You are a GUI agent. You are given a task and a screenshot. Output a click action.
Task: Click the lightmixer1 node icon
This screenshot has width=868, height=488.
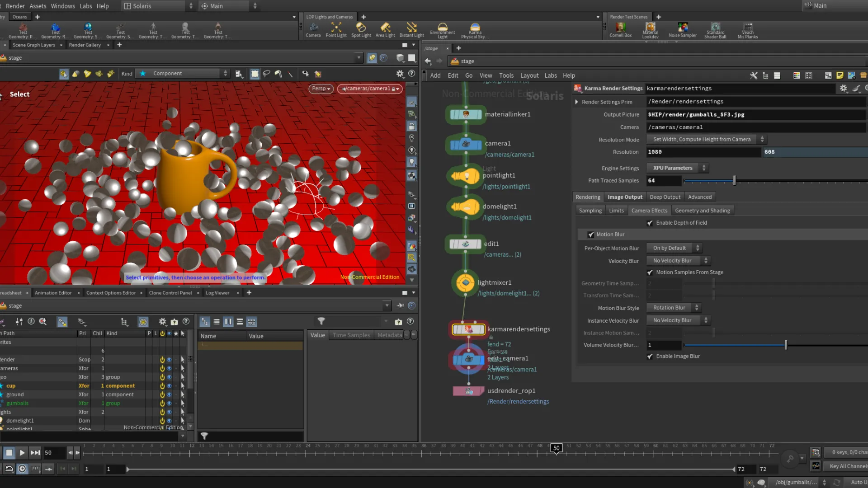(465, 283)
